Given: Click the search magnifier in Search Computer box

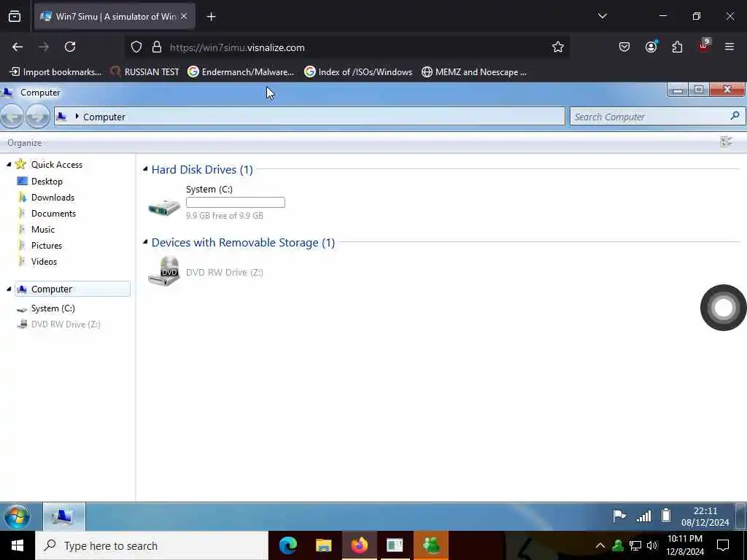Looking at the screenshot, I should (735, 116).
